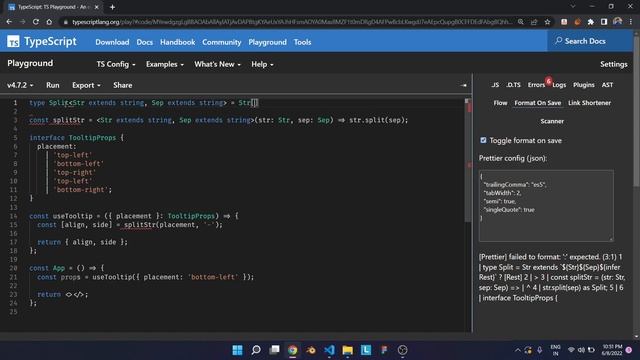Collapse the sidebar with the arrow icon
This screenshot has height=360, width=640.
tap(464, 85)
